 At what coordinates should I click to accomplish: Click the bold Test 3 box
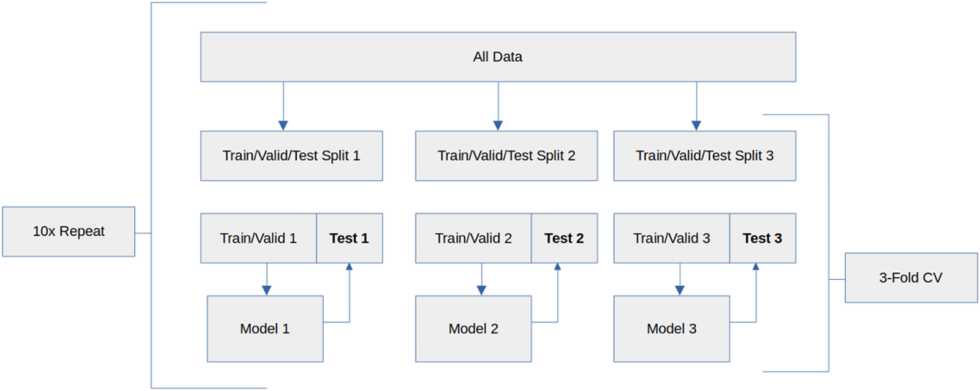[x=762, y=238]
